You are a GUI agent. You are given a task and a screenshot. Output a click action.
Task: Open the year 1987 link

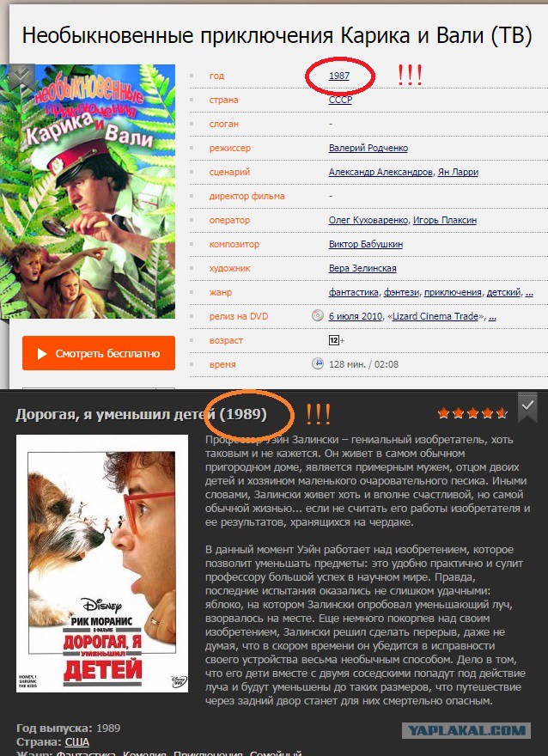tap(338, 76)
